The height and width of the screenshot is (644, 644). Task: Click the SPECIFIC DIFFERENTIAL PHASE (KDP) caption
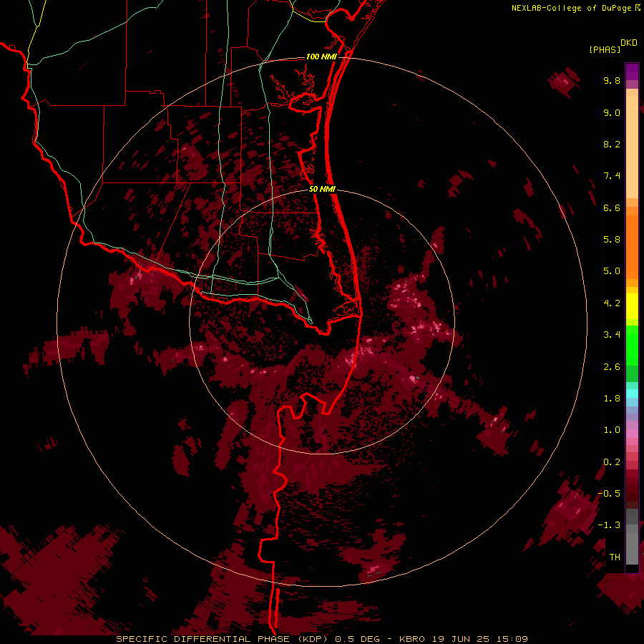(224, 639)
